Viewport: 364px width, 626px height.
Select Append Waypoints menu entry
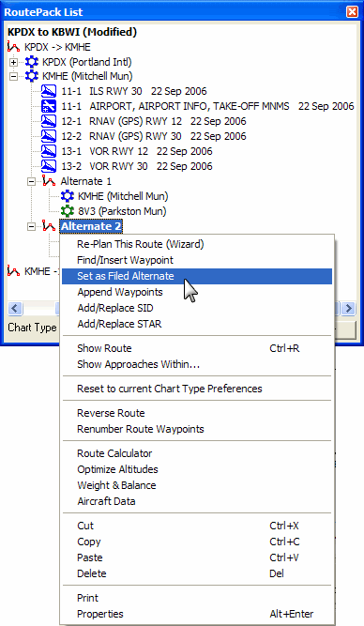197,292
